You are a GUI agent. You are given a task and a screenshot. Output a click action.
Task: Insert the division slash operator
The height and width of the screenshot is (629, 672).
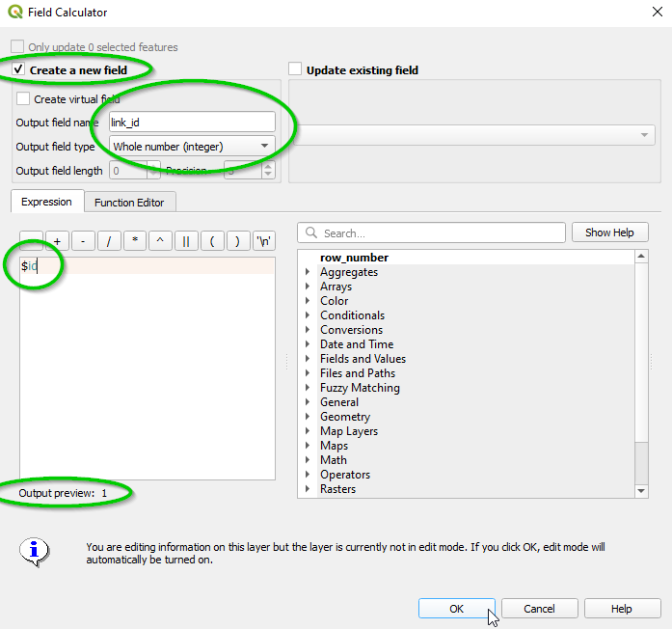pyautogui.click(x=110, y=241)
